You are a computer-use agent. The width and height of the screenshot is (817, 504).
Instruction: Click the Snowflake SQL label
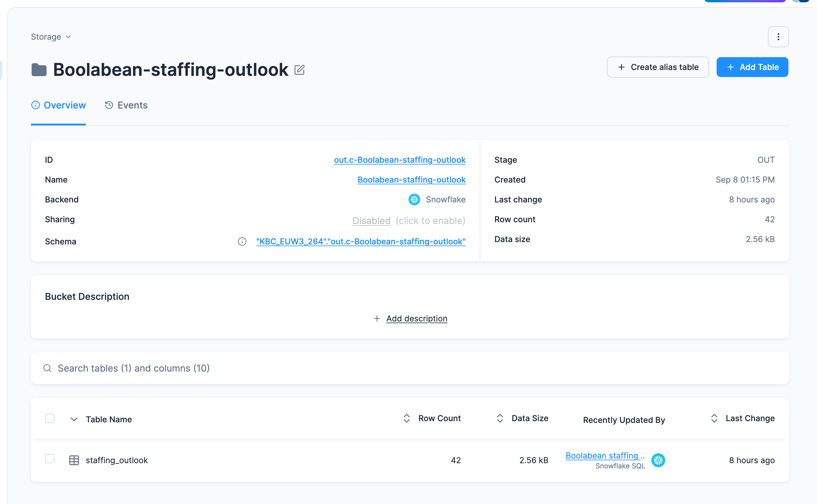coord(620,466)
